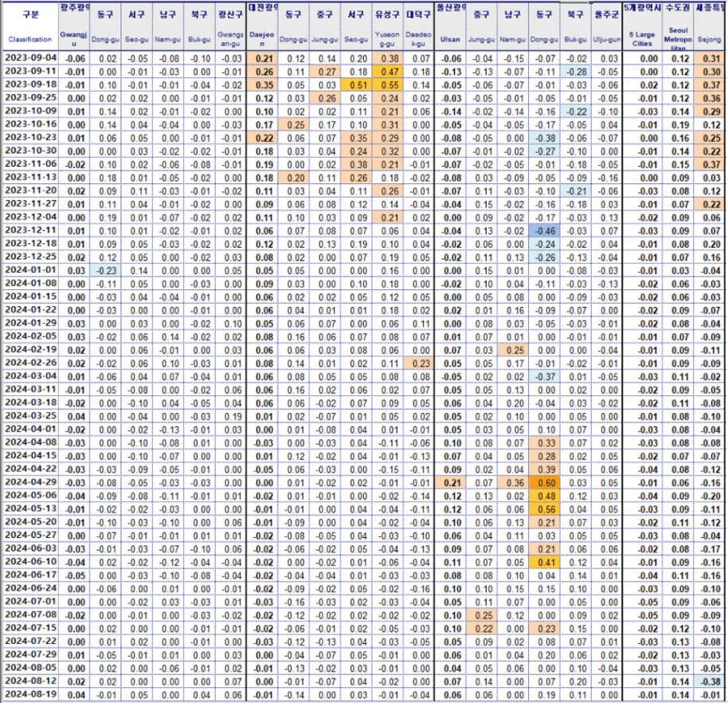This screenshot has height=703, width=728.
Task: Select the 2024-01-08 date cell
Action: [30, 284]
